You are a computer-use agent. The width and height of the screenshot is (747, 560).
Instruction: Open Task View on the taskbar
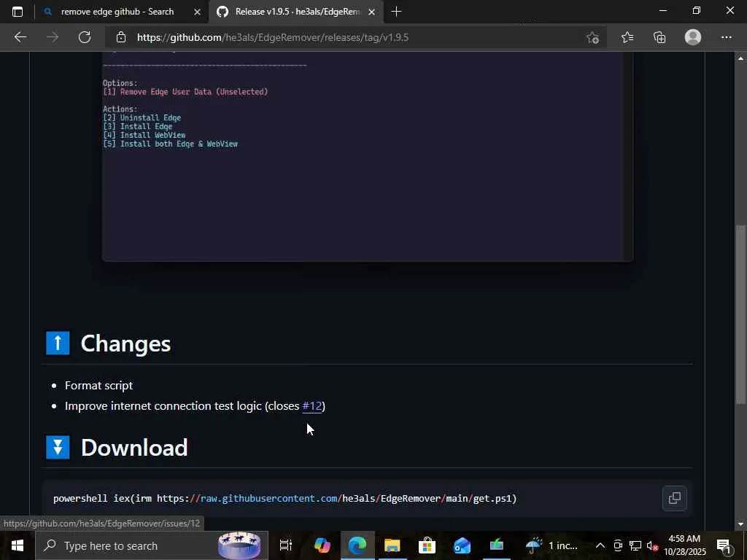[x=285, y=545]
